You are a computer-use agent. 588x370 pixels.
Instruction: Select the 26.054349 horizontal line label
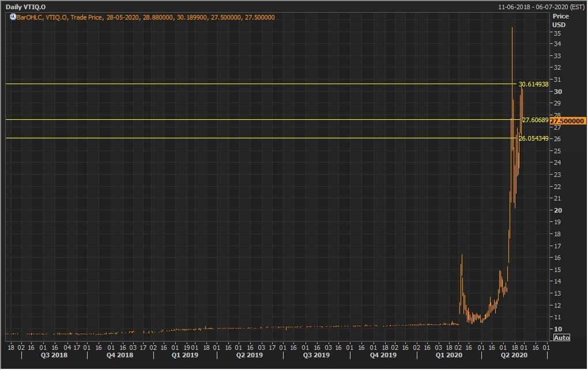coord(533,138)
